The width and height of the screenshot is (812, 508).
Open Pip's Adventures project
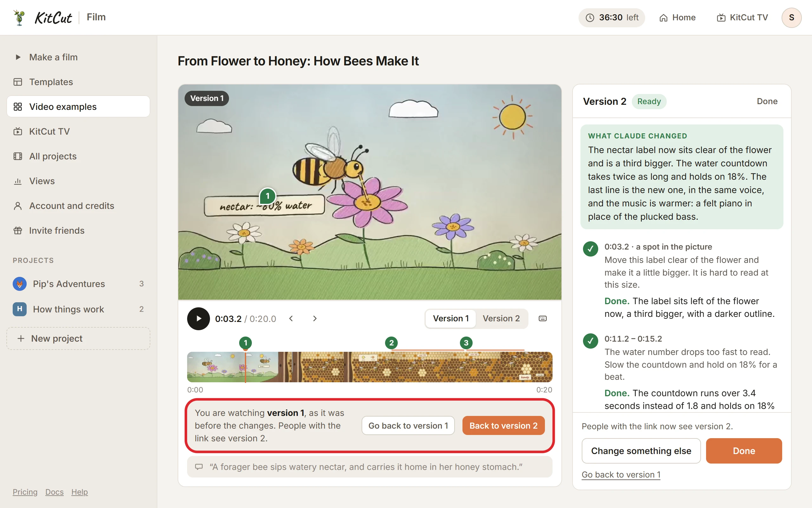[x=78, y=284]
